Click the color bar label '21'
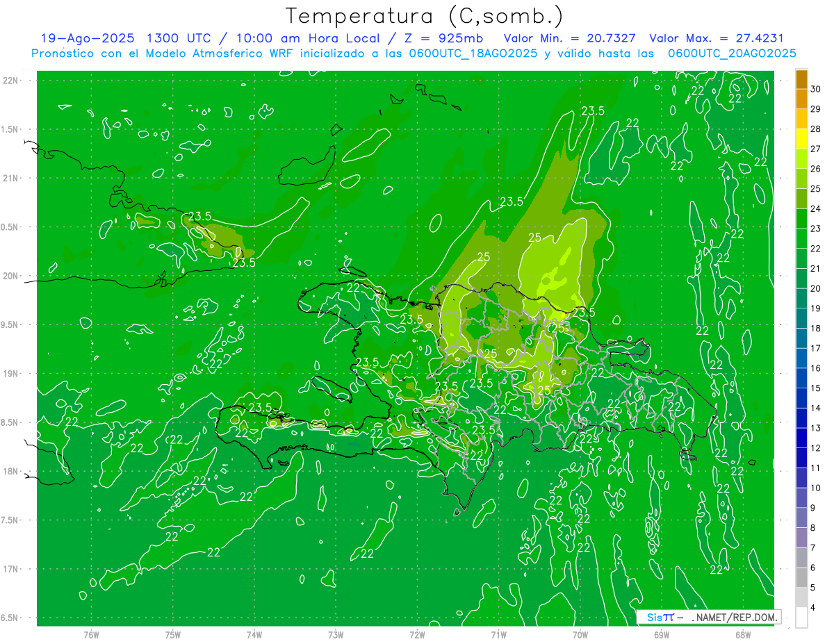This screenshot has width=834, height=644. 816,269
